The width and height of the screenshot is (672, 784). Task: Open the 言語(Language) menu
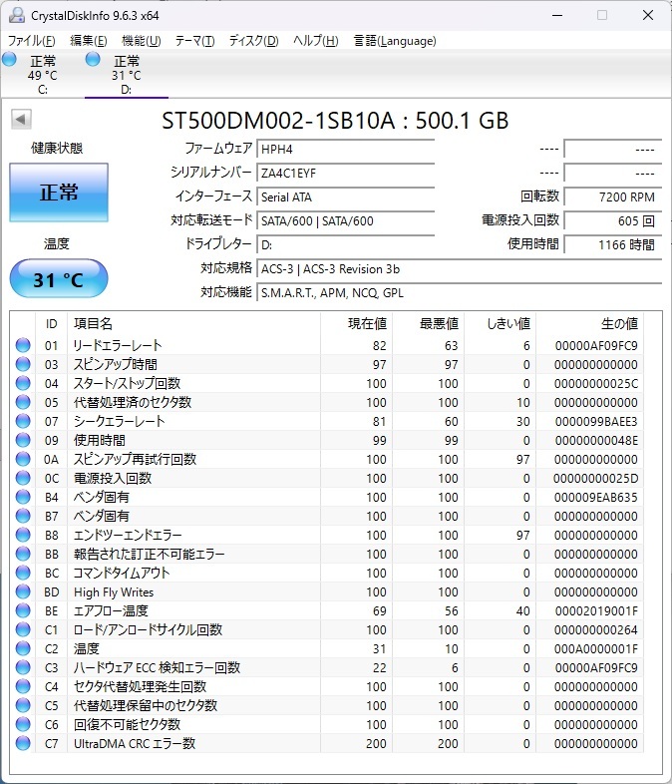395,41
